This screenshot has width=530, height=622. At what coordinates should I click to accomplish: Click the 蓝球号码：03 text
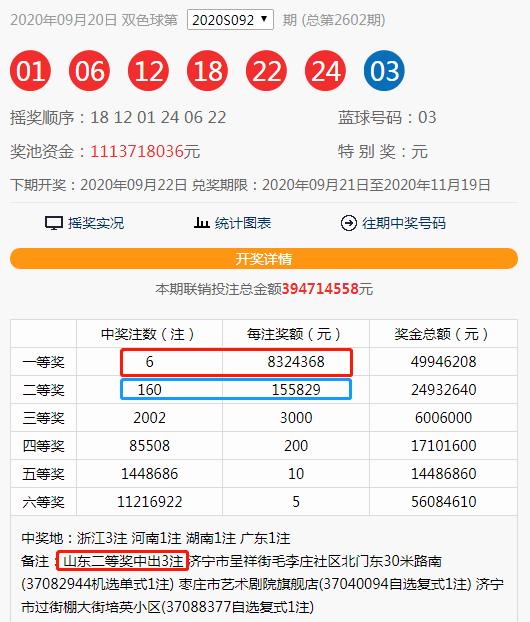tap(387, 117)
